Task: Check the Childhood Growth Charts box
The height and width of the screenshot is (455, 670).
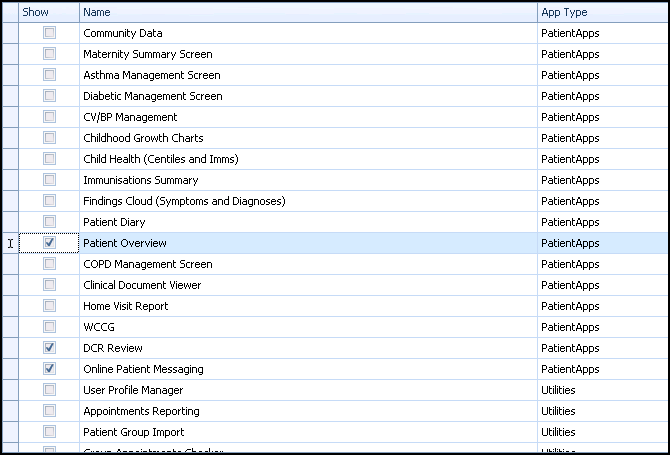Action: pyautogui.click(x=49, y=138)
